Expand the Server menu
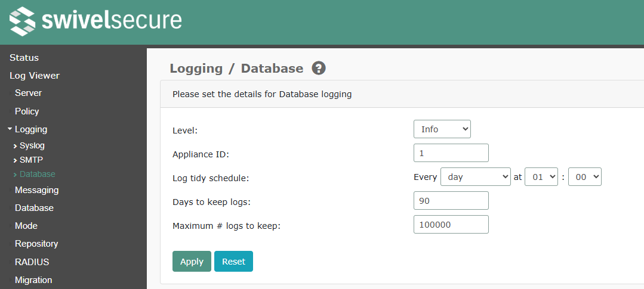 (x=28, y=93)
